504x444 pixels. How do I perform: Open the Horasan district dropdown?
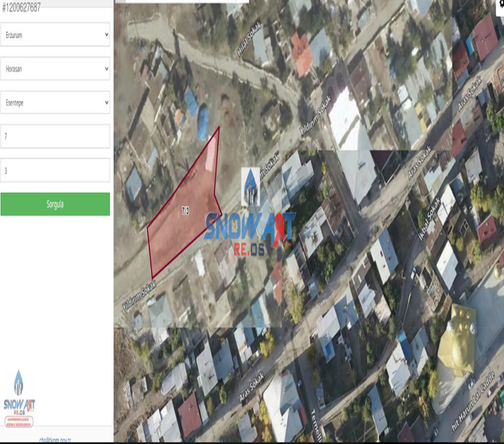[x=55, y=69]
